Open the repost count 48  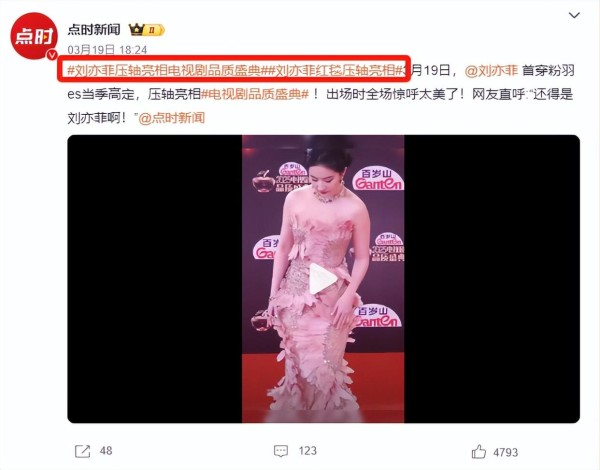[106, 451]
